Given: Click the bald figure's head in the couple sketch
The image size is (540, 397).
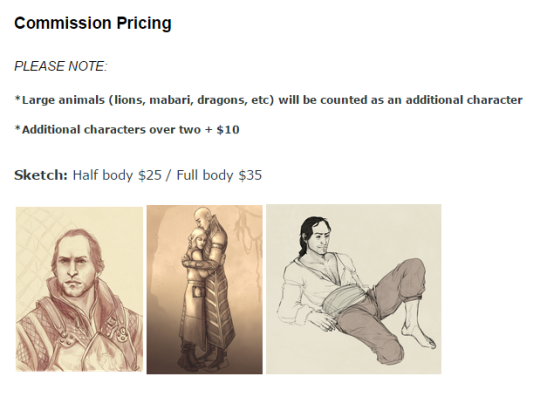Looking at the screenshot, I should tap(200, 218).
